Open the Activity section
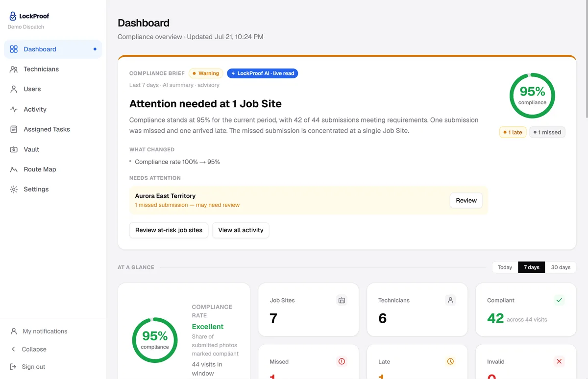 click(53, 109)
